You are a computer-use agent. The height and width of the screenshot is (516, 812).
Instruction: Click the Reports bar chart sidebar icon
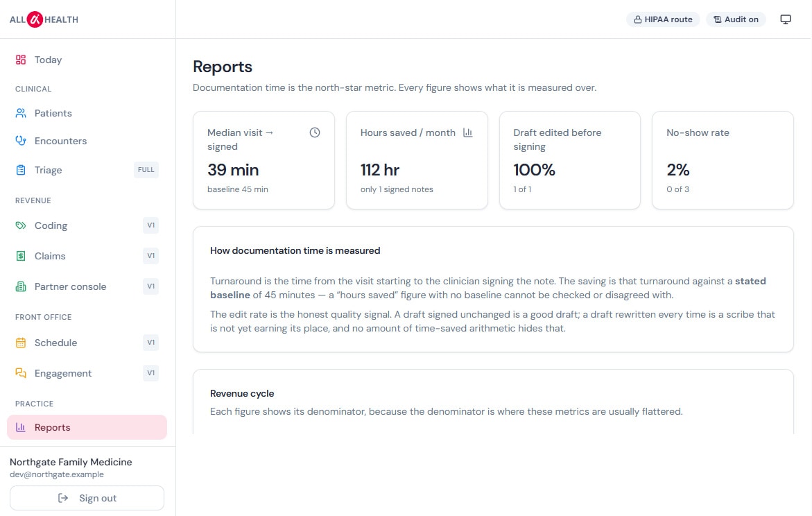tap(21, 427)
